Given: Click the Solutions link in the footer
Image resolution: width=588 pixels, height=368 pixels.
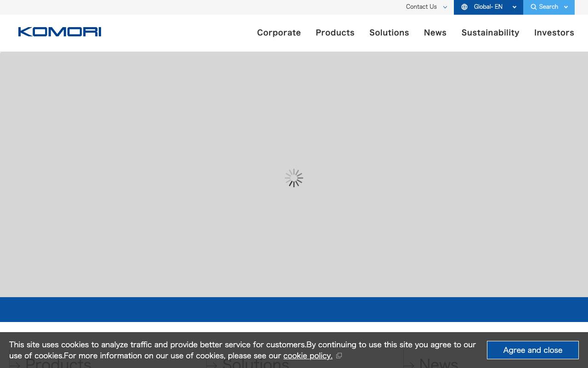Looking at the screenshot, I should pos(255,363).
